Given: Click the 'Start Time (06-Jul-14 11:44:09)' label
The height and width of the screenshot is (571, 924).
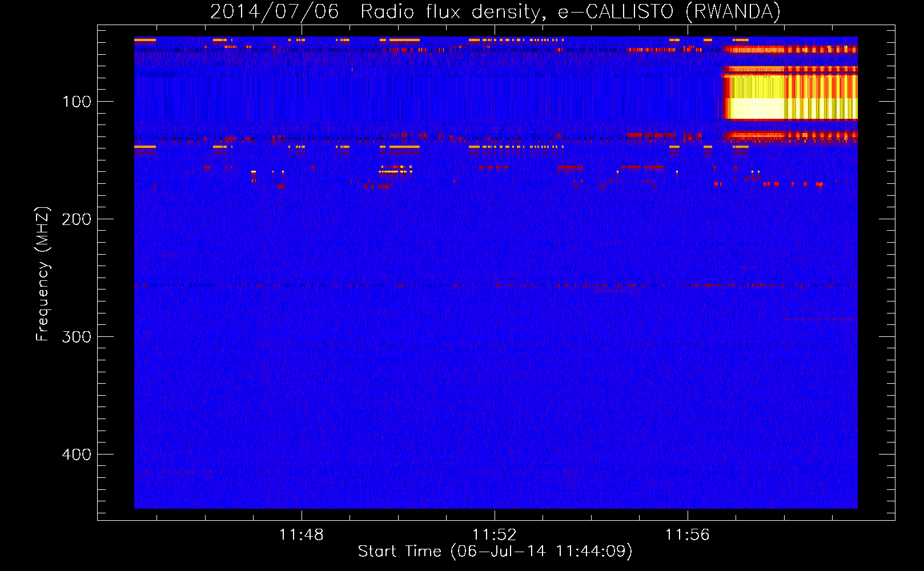Looking at the screenshot, I should coord(495,552).
